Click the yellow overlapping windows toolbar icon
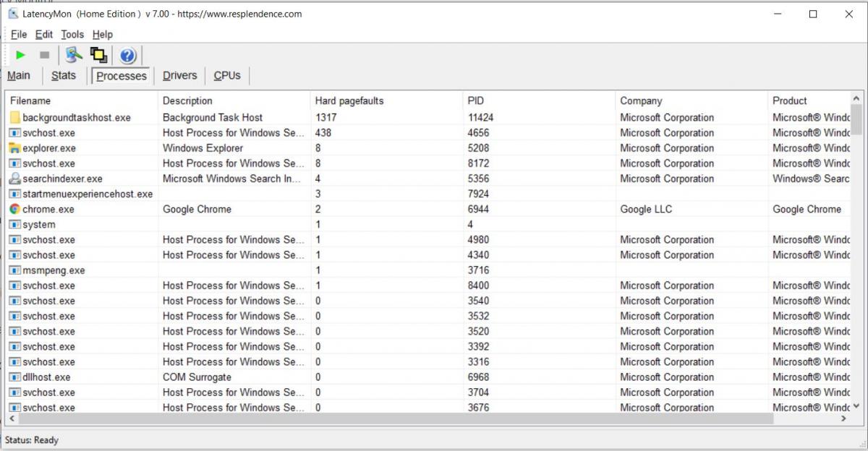The height and width of the screenshot is (451, 868). pos(98,55)
